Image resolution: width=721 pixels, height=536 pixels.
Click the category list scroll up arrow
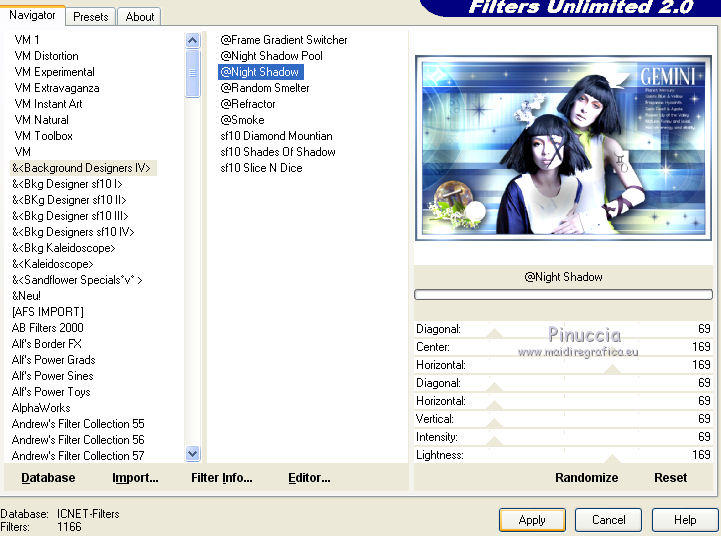(x=193, y=40)
